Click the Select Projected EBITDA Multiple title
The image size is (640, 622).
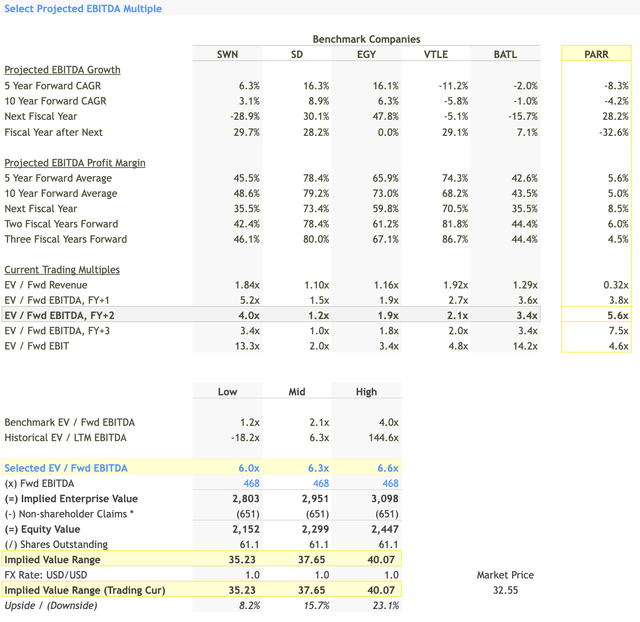[83, 9]
